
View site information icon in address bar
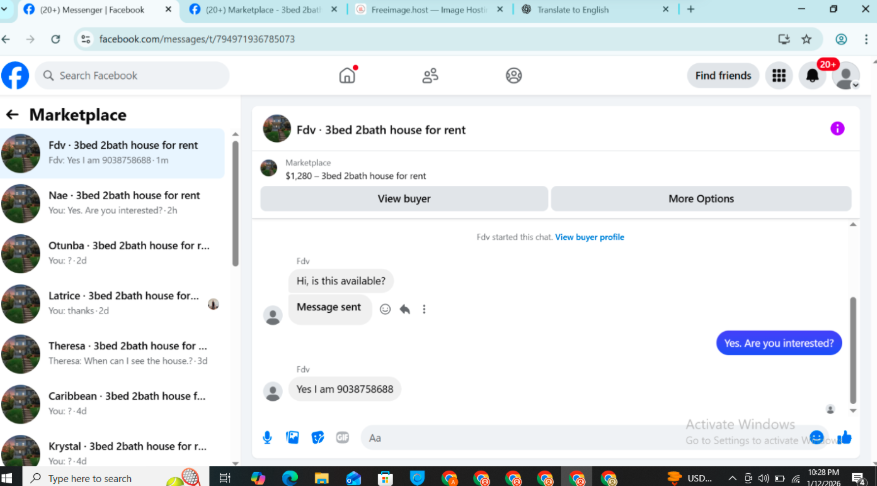click(x=86, y=39)
